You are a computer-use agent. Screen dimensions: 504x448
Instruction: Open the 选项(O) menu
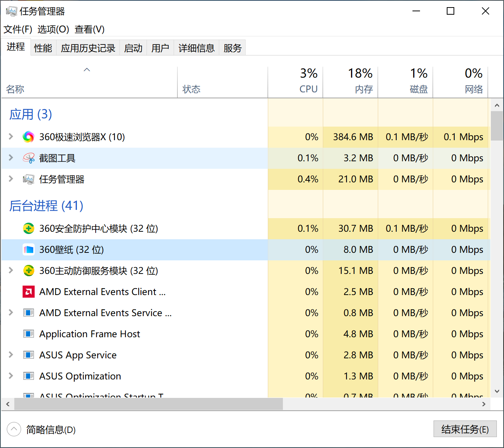[53, 29]
